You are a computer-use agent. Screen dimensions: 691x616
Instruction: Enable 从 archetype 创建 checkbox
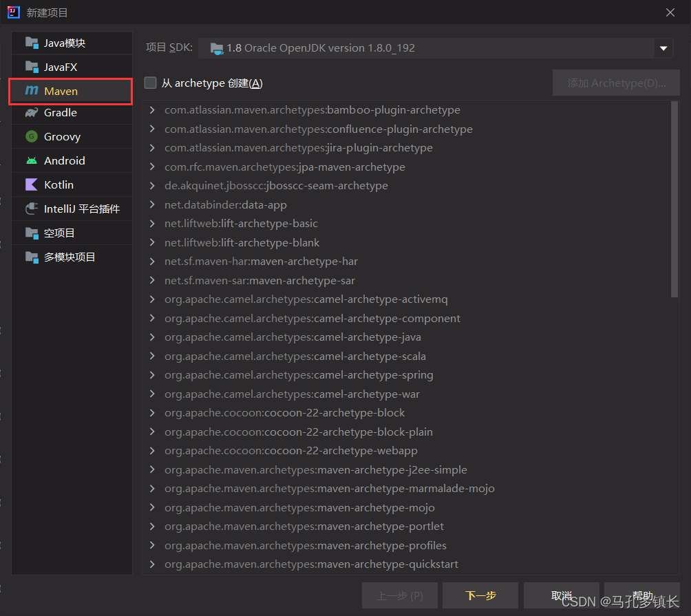[x=150, y=83]
